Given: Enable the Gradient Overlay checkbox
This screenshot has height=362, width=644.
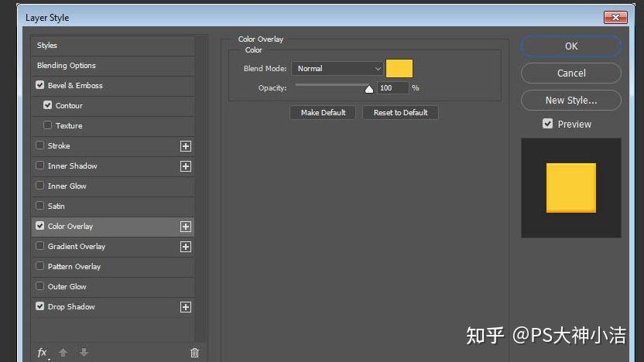Looking at the screenshot, I should [39, 246].
